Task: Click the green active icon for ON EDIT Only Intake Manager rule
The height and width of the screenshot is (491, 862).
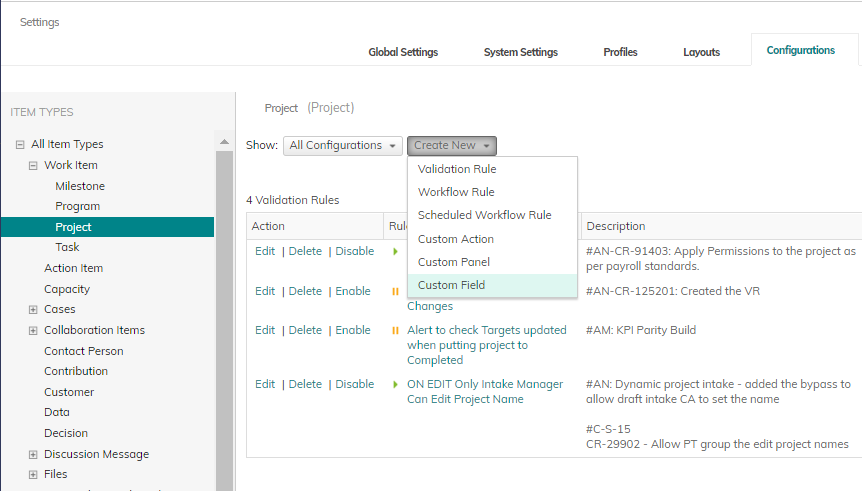Action: point(395,384)
